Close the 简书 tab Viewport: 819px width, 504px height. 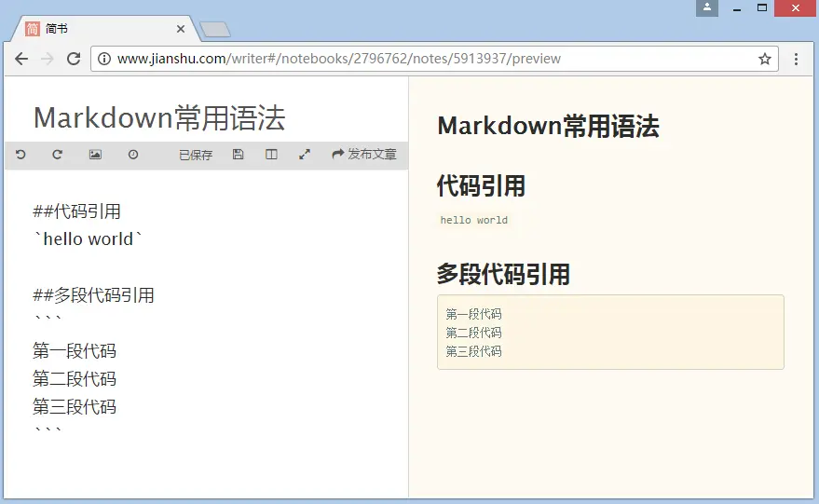pyautogui.click(x=181, y=29)
